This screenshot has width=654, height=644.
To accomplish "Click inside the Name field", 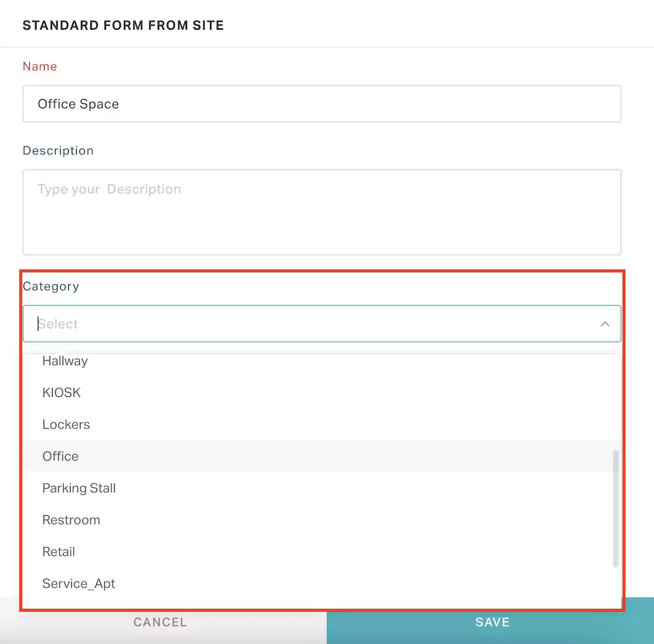I will [322, 103].
